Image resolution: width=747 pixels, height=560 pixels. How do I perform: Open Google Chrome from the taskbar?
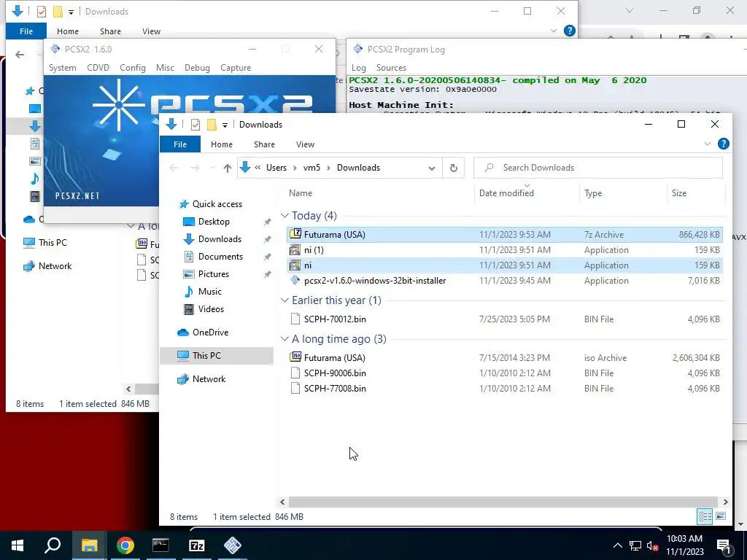pos(125,545)
